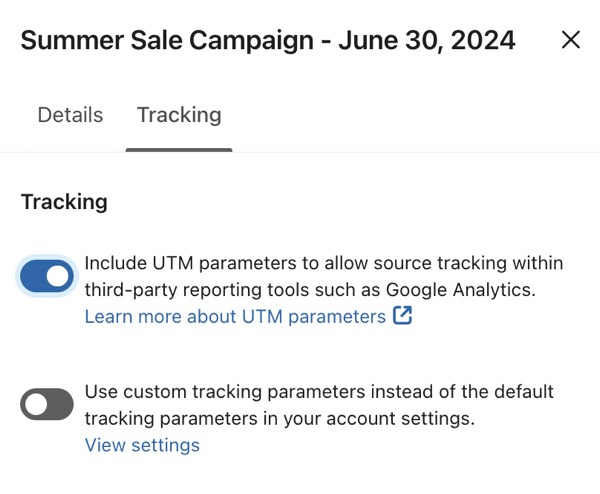Click the Use custom tracking parameters label
600x494 pixels.
point(318,391)
